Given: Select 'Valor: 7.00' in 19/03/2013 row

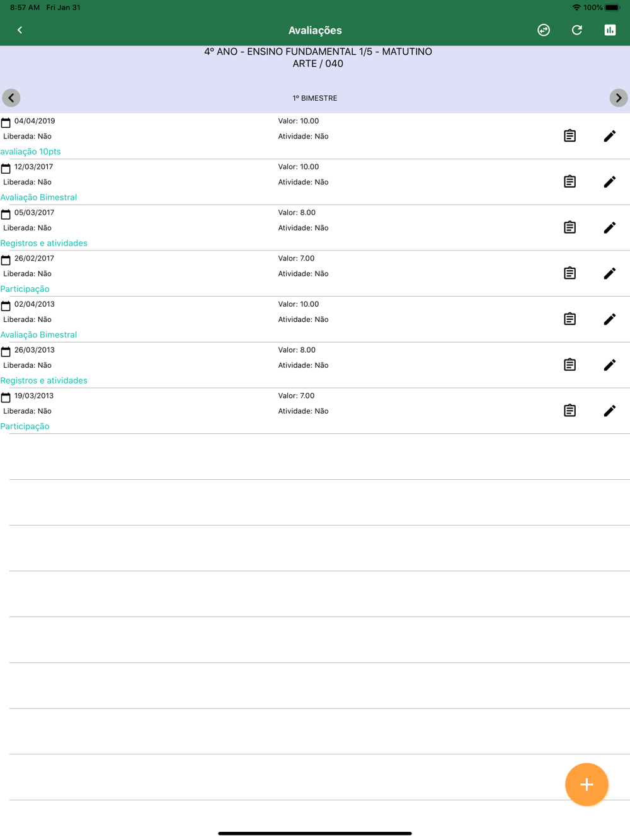Looking at the screenshot, I should (296, 396).
